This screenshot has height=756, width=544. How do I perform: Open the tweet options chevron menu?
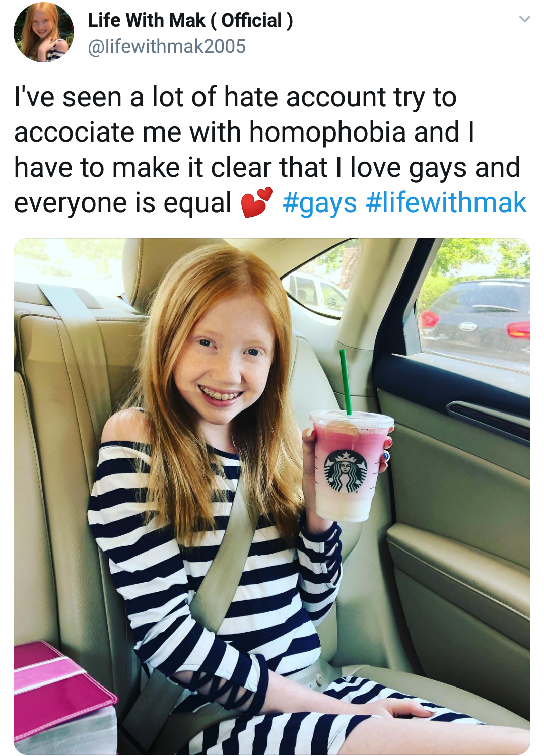click(x=524, y=19)
